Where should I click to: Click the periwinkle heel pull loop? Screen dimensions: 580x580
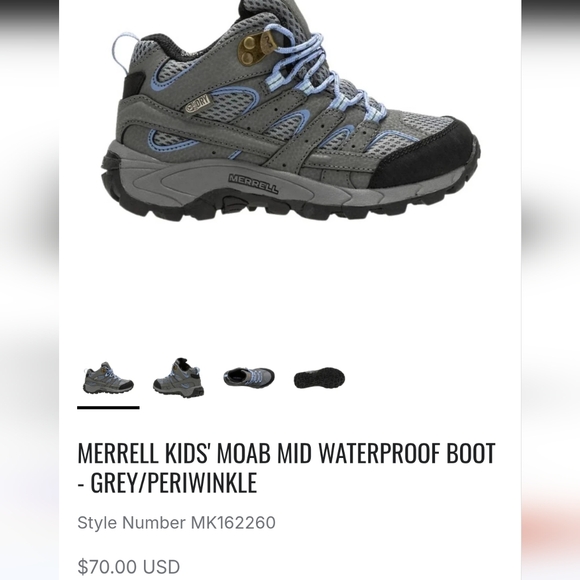click(125, 54)
